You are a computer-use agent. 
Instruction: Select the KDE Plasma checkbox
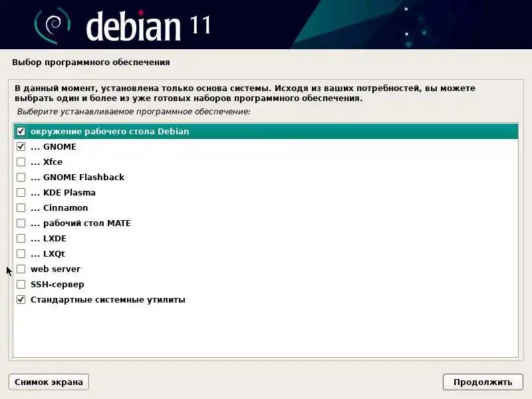point(21,192)
